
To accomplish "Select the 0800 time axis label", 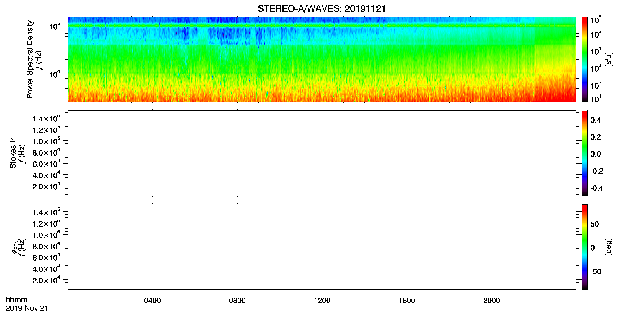I will [x=237, y=300].
